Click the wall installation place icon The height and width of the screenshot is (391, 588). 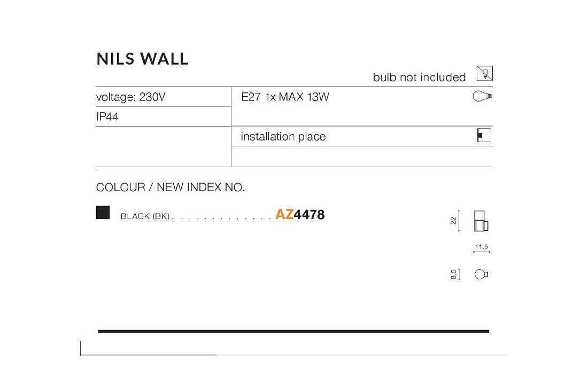(x=484, y=136)
